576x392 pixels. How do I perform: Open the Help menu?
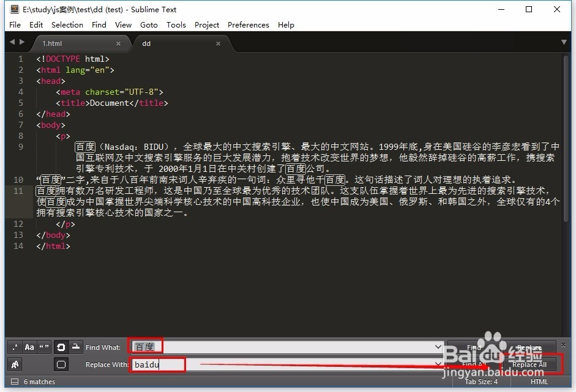pyautogui.click(x=286, y=25)
